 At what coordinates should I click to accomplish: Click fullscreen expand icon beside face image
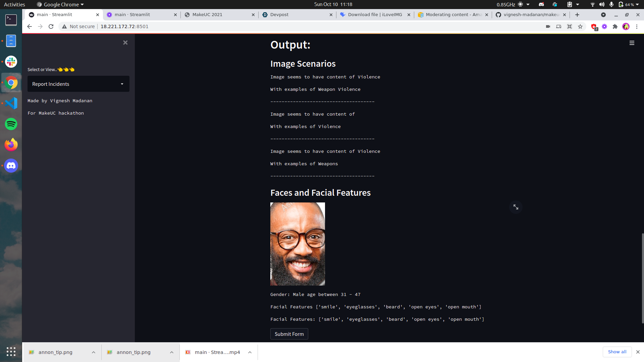tap(516, 207)
